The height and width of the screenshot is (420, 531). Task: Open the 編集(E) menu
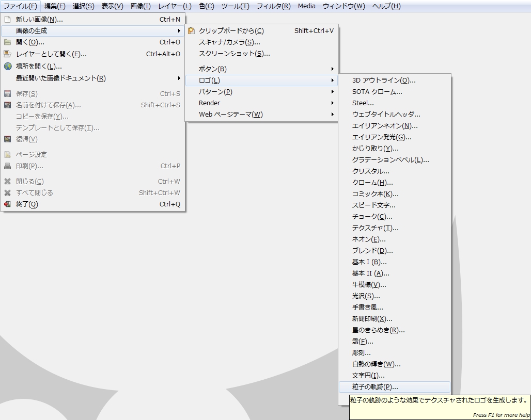coord(55,6)
